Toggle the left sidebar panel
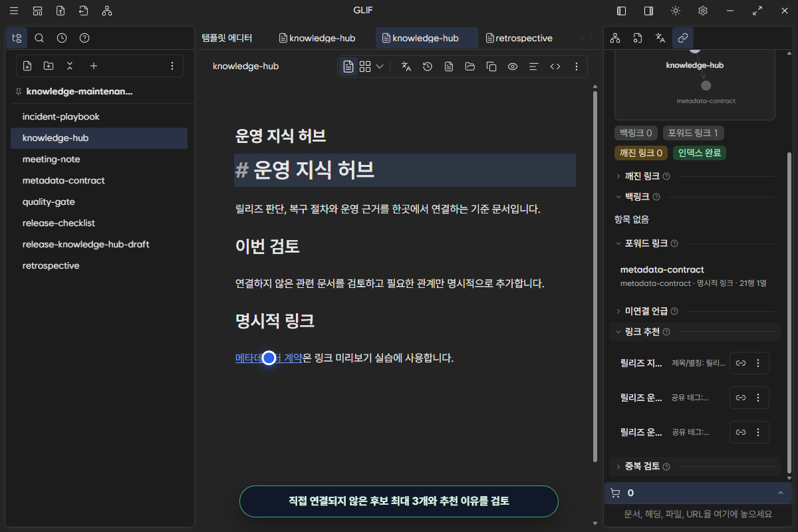798x532 pixels. tap(622, 11)
